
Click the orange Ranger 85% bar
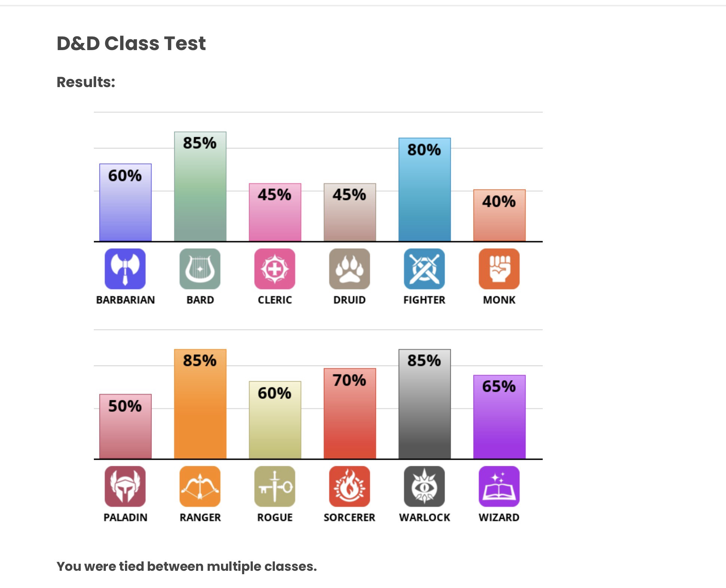200,411
